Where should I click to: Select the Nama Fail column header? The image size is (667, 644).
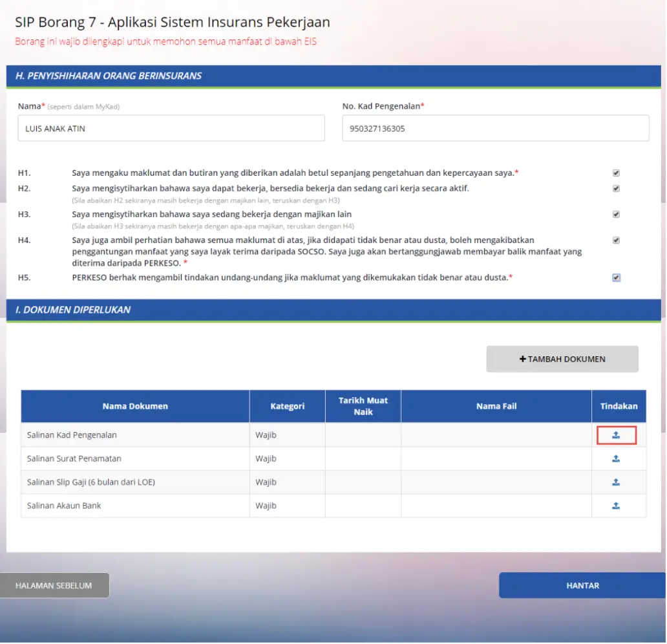pyautogui.click(x=496, y=406)
